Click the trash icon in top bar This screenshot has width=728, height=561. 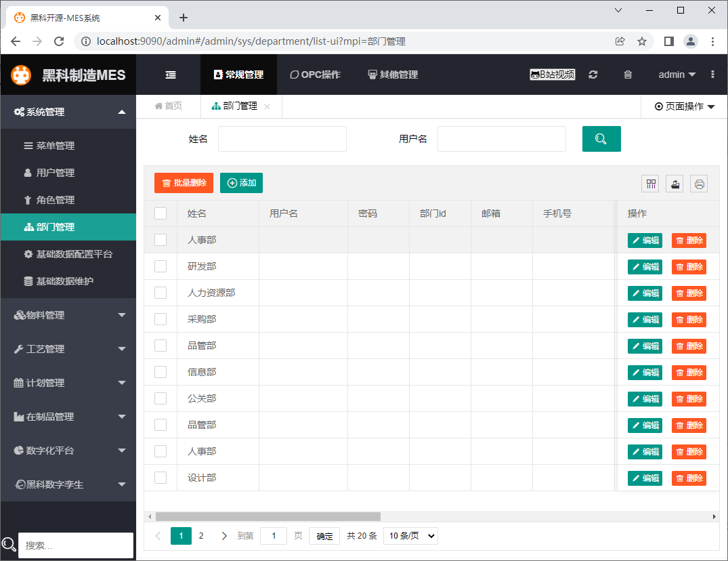click(628, 75)
